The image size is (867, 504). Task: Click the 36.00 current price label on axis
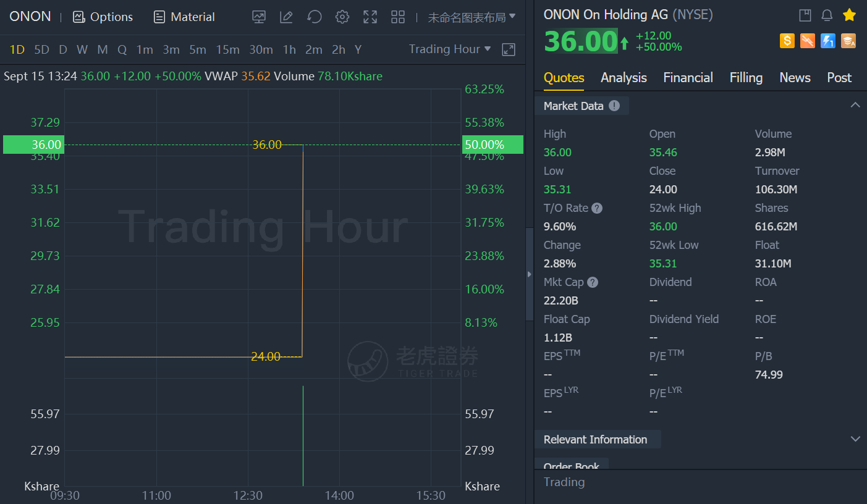[33, 145]
